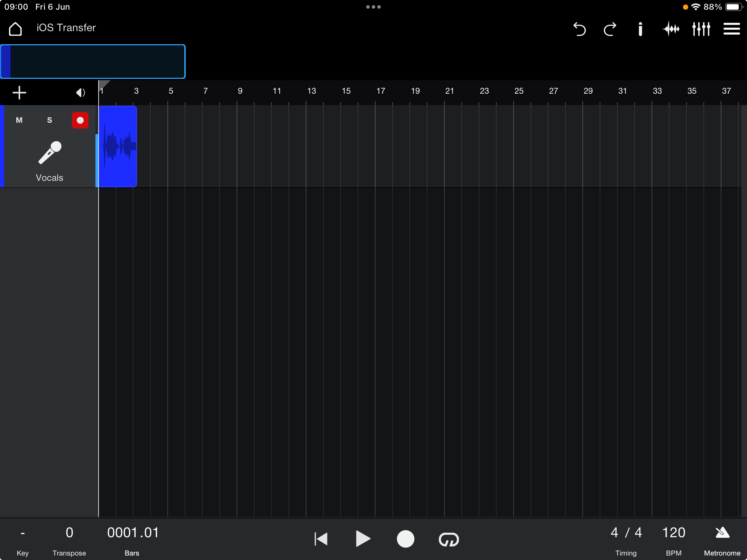This screenshot has height=560, width=747.
Task: Toggle record arm on Vocals track
Action: [80, 120]
